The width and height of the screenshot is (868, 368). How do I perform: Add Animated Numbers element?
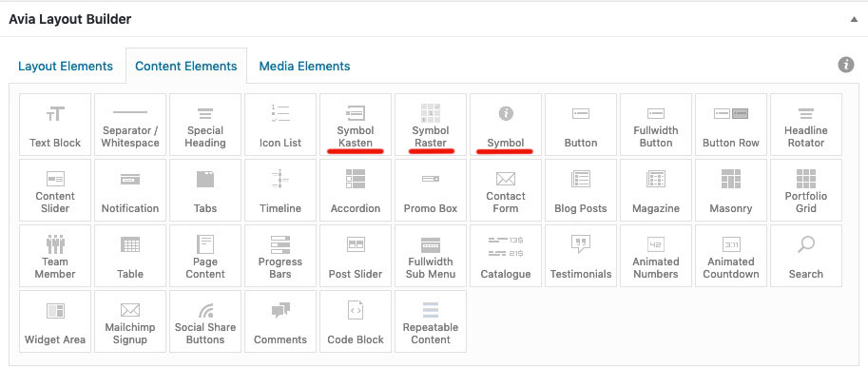tap(656, 256)
